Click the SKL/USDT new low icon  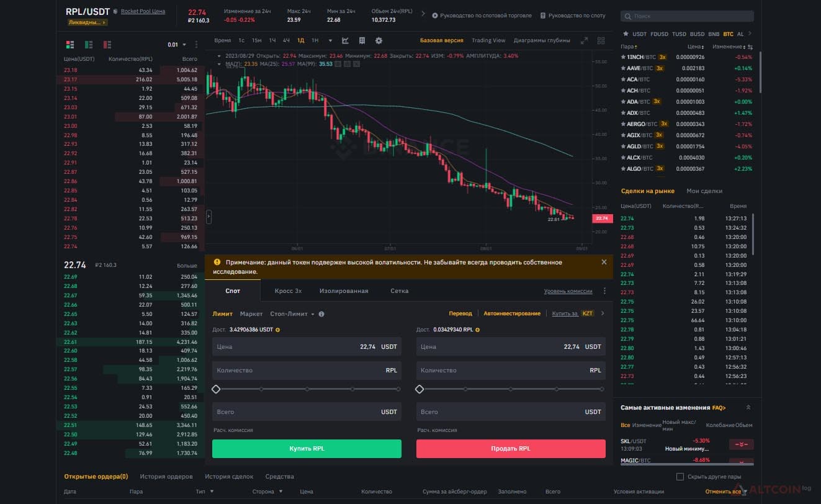pos(741,444)
